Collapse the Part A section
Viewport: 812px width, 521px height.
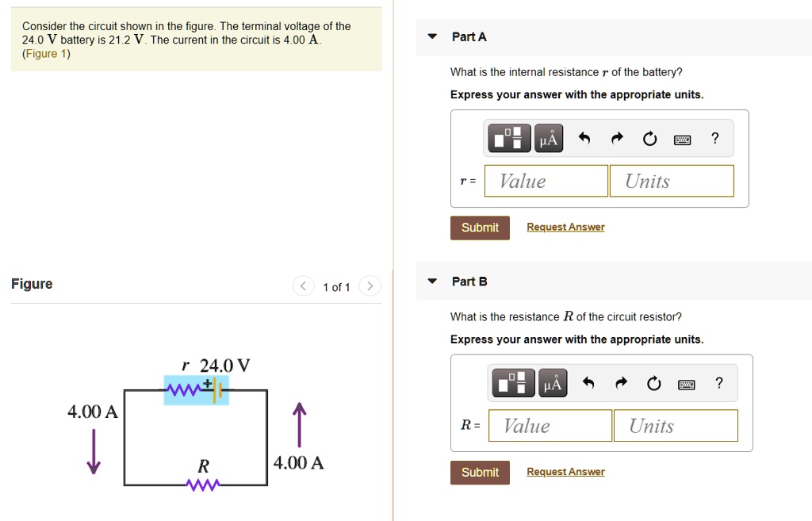431,36
